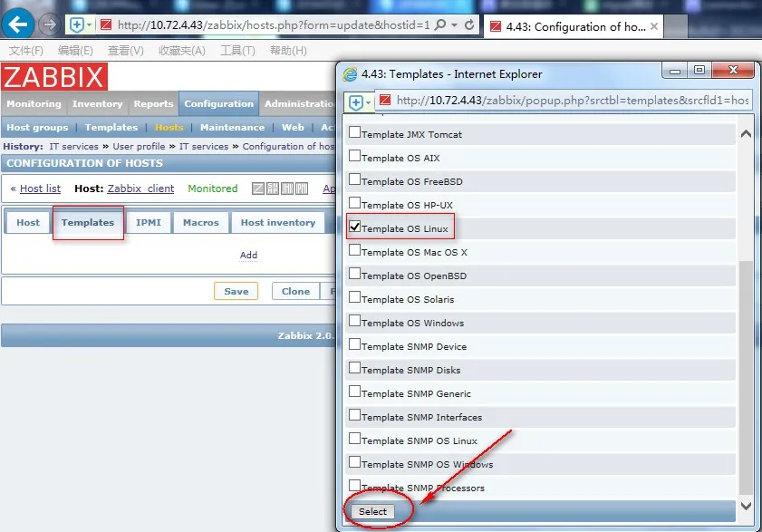This screenshot has height=532, width=762.
Task: Open the popup shield icon dropdown arrow
Action: coord(369,102)
